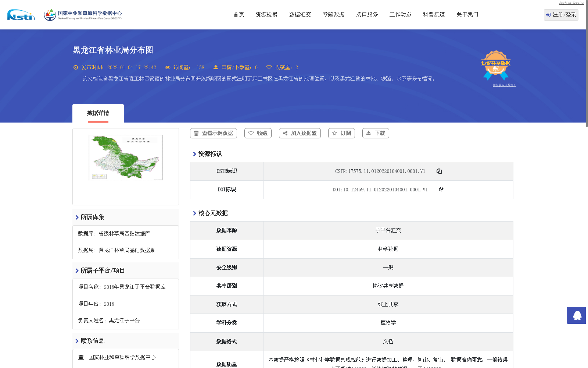Open the 如何获取该数据 link
This screenshot has width=588, height=368.
coord(504,85)
